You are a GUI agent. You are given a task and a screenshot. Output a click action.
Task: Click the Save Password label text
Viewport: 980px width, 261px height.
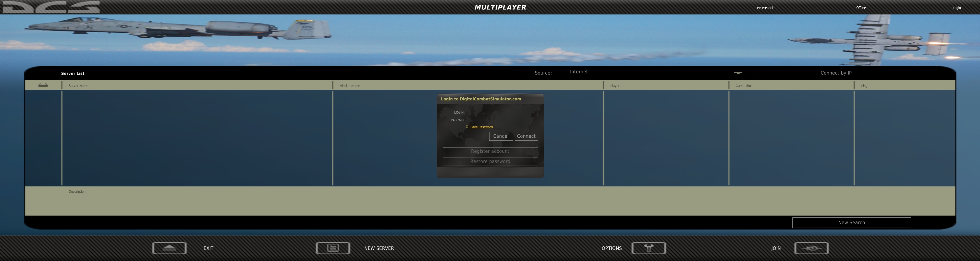481,127
